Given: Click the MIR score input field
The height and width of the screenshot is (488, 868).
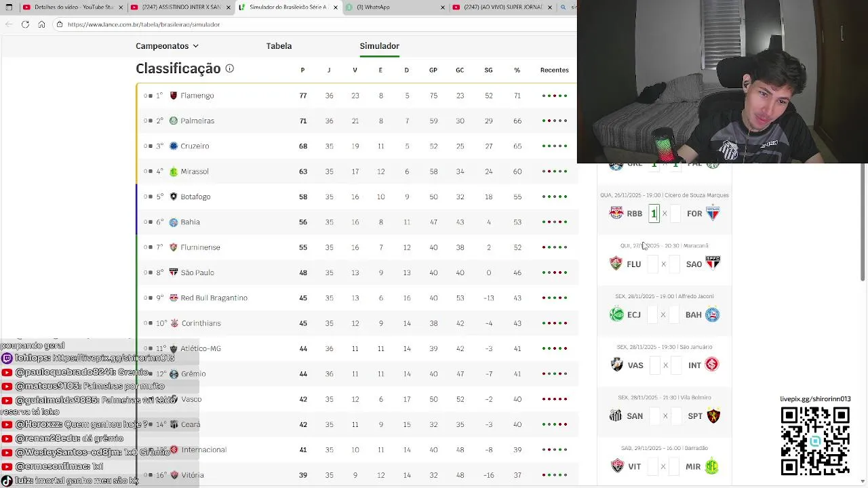Looking at the screenshot, I should click(674, 466).
